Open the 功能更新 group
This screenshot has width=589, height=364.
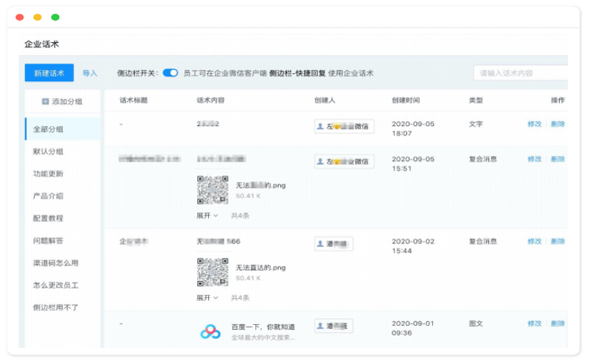pos(49,174)
